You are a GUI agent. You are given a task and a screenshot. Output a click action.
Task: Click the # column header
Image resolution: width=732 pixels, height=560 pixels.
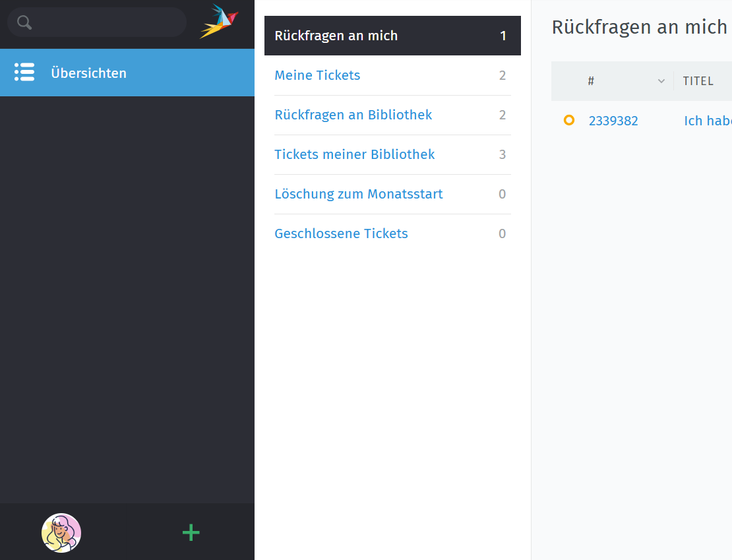592,81
